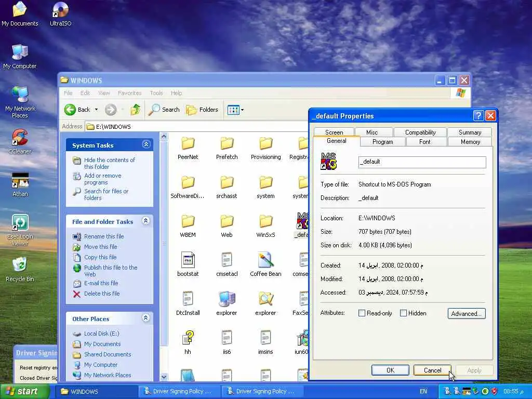Toggle the Folders pane in explorer

click(202, 110)
